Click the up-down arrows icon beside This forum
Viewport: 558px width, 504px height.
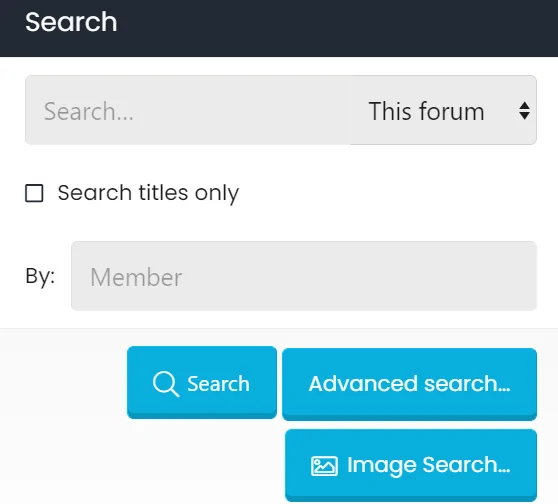click(524, 111)
